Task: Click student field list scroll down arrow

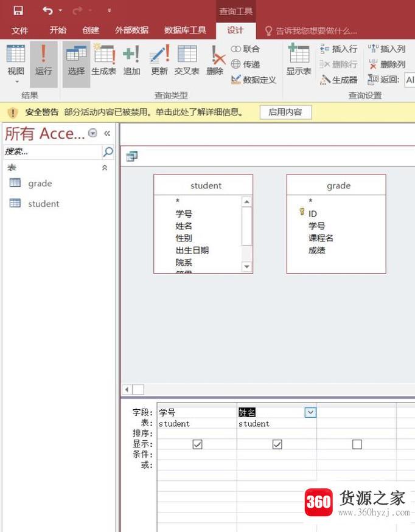Action: tap(246, 267)
